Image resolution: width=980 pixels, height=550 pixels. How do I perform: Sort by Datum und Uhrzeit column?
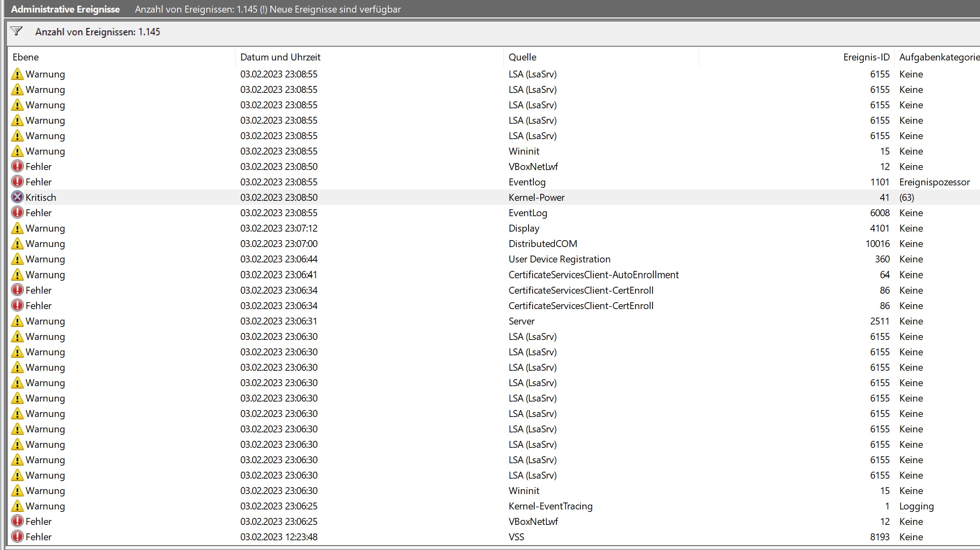tap(280, 57)
